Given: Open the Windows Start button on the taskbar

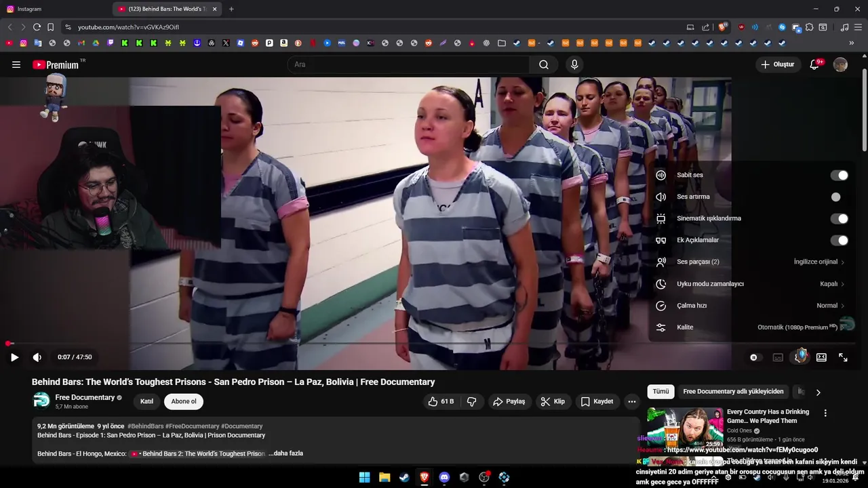Looking at the screenshot, I should (364, 477).
